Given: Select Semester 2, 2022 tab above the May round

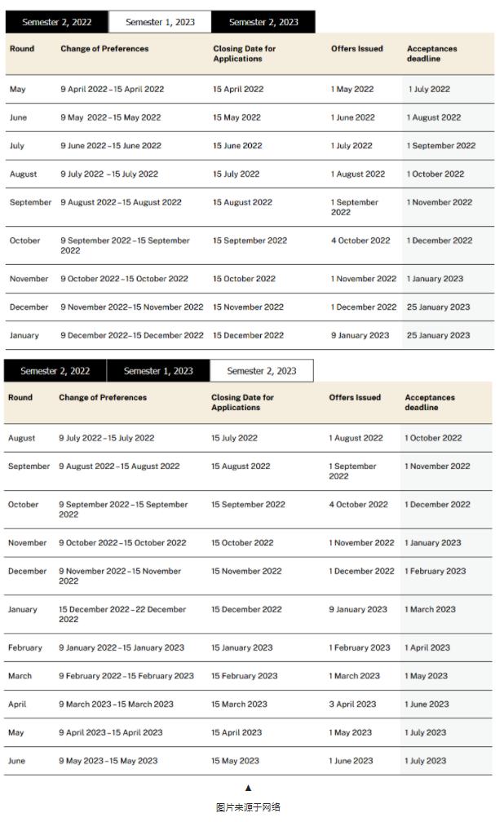Looking at the screenshot, I should tap(56, 22).
